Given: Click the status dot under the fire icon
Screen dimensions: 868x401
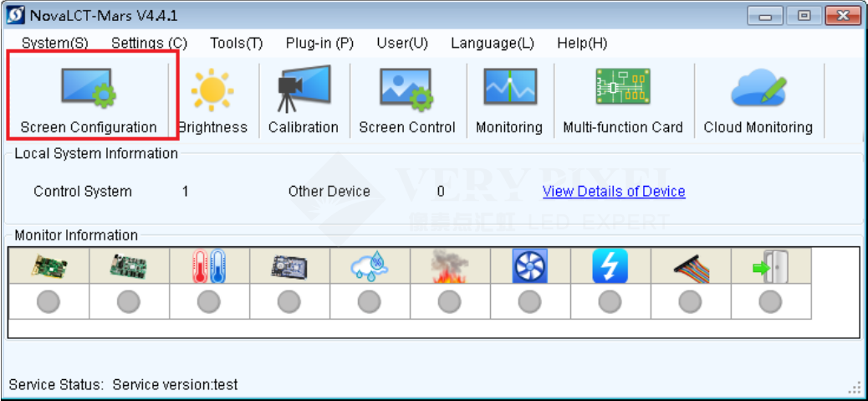Looking at the screenshot, I should 450,302.
